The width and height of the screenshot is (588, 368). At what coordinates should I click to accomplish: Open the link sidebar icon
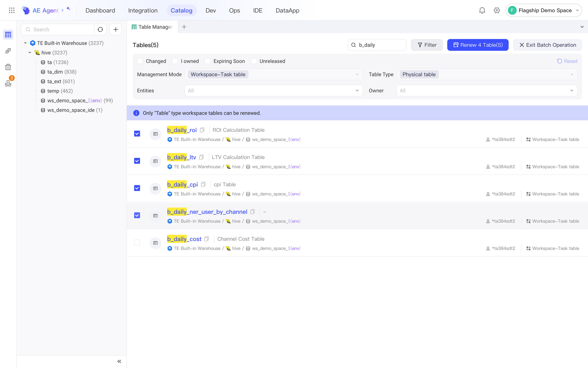pos(8,51)
